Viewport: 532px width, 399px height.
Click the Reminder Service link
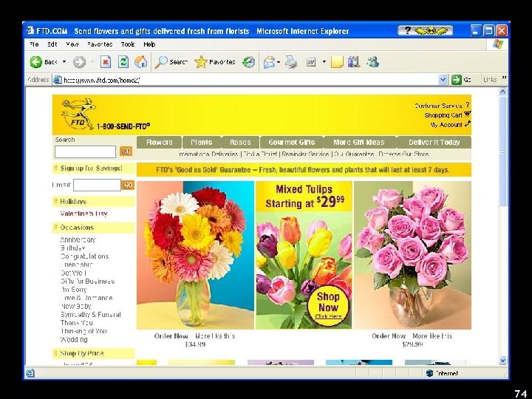tap(305, 154)
